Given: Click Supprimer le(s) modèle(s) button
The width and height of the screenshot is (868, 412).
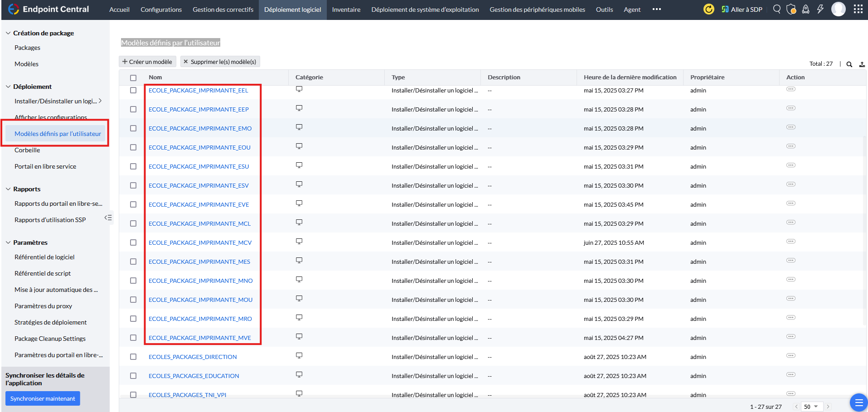Looking at the screenshot, I should pos(220,62).
